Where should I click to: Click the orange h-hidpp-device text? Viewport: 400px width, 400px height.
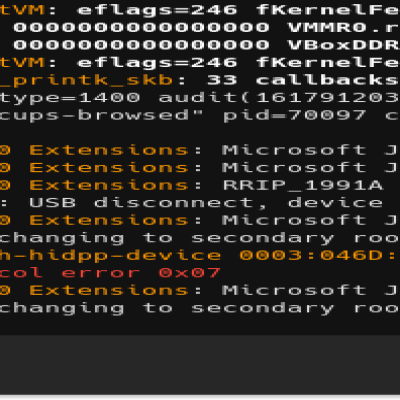[110, 256]
